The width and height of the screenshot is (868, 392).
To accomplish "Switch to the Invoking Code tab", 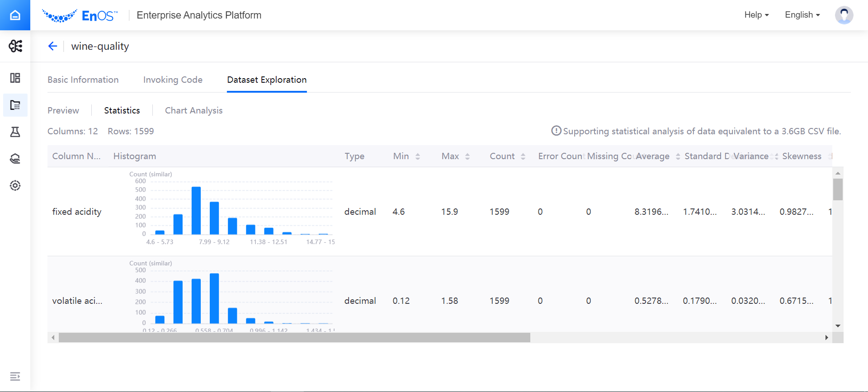I will [x=173, y=80].
